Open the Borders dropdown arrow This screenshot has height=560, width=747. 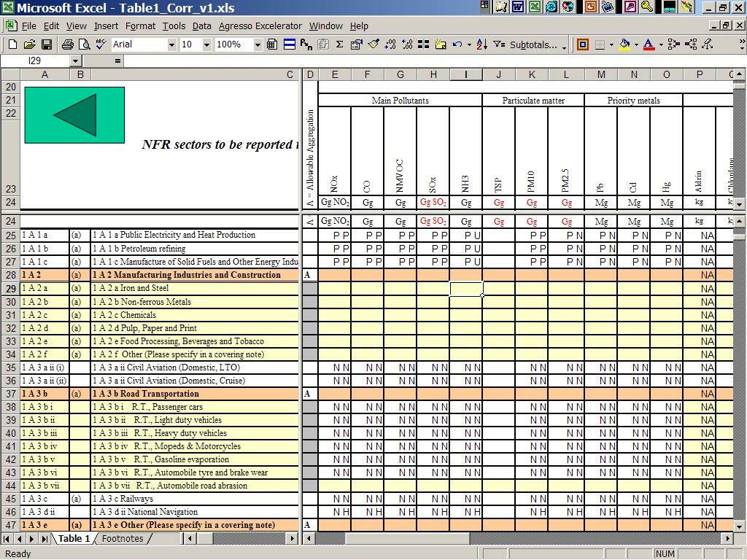tap(611, 44)
